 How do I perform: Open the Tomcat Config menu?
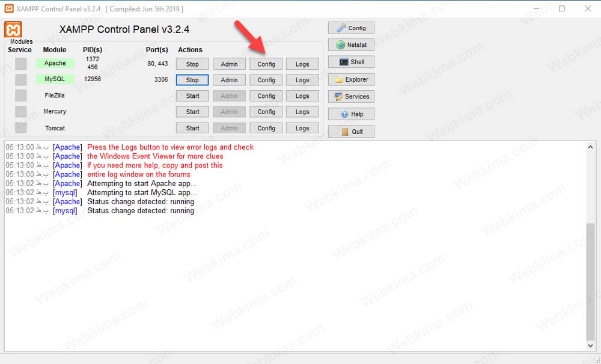click(x=266, y=128)
